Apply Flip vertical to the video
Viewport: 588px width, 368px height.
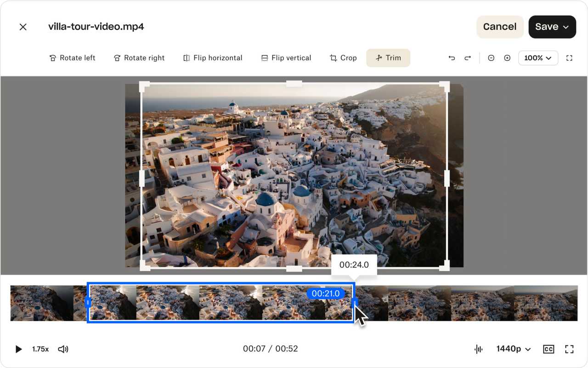pyautogui.click(x=286, y=57)
